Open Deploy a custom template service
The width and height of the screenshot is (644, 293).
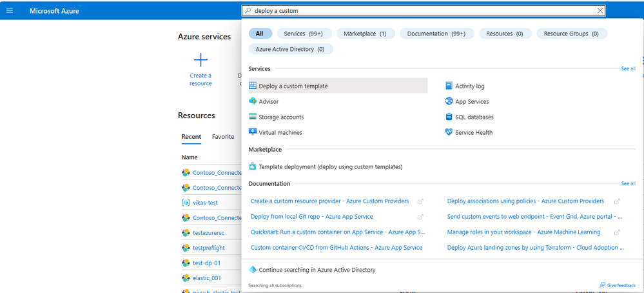point(338,86)
